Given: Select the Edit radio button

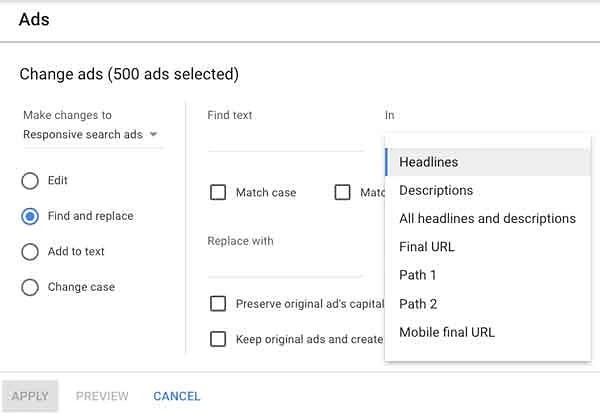Looking at the screenshot, I should click(30, 181).
